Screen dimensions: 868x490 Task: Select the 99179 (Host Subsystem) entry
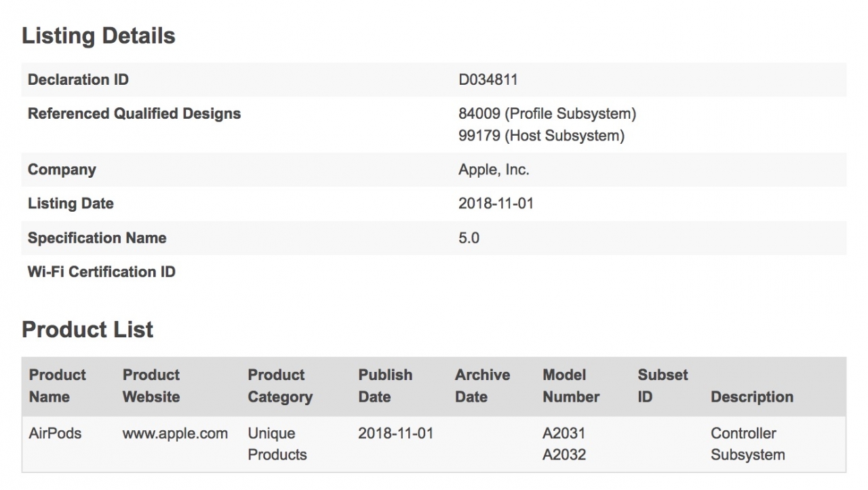[x=541, y=136]
